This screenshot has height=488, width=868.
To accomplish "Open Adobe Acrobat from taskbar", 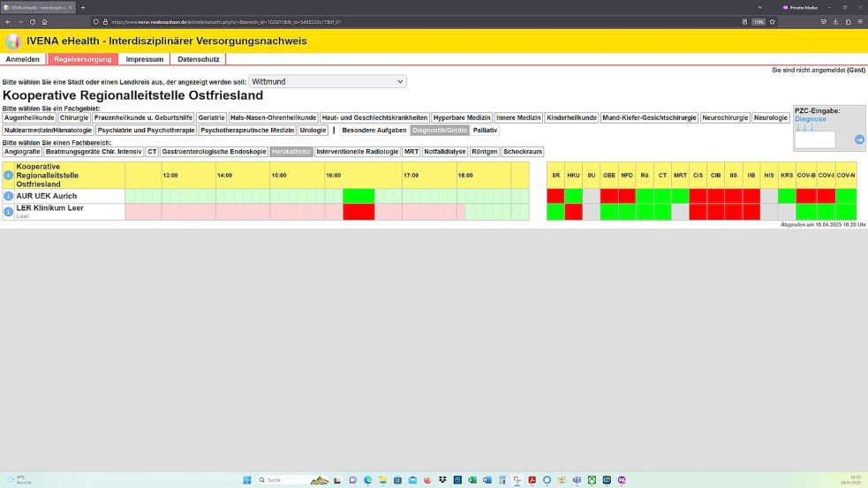I will coord(532,480).
